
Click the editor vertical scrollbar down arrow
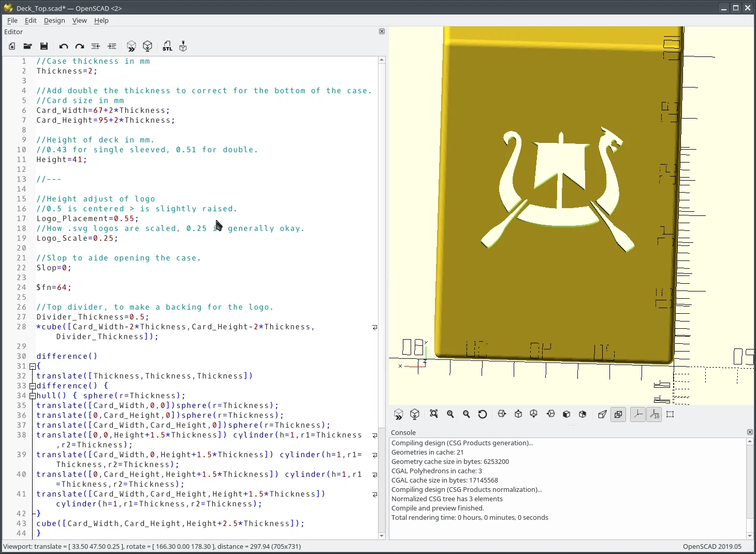[x=382, y=536]
